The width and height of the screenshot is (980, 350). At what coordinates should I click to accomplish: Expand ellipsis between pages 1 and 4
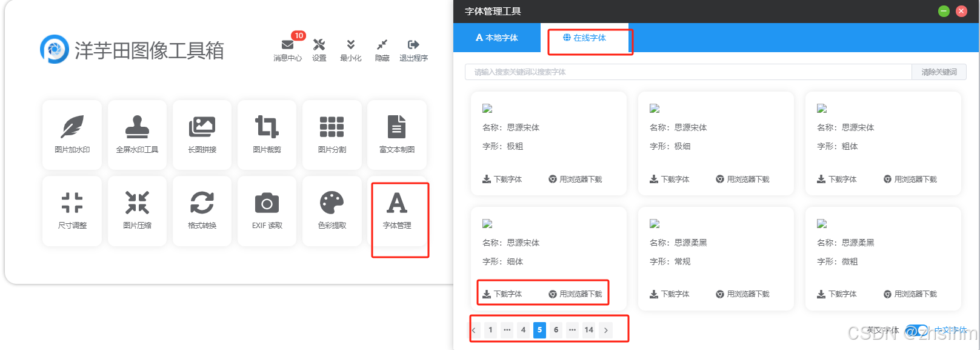coord(507,330)
